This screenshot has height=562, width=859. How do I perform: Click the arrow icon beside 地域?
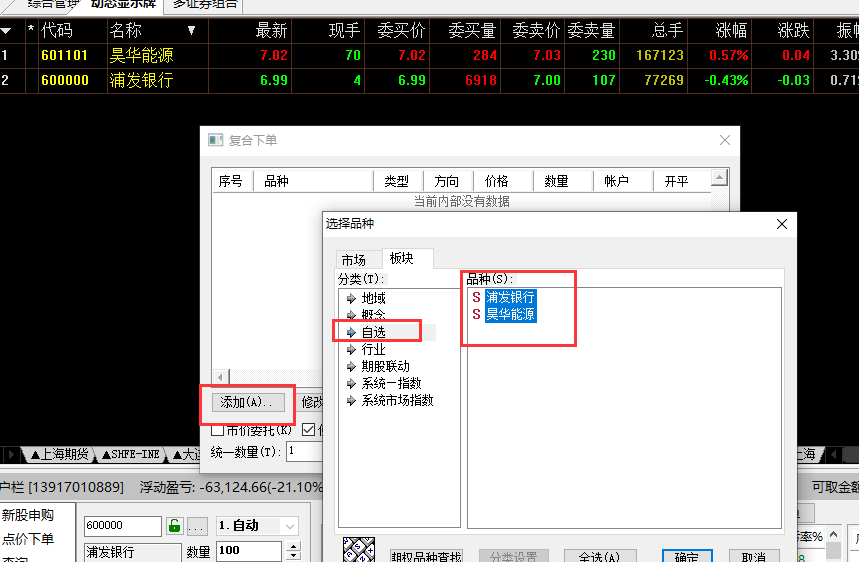(351, 299)
